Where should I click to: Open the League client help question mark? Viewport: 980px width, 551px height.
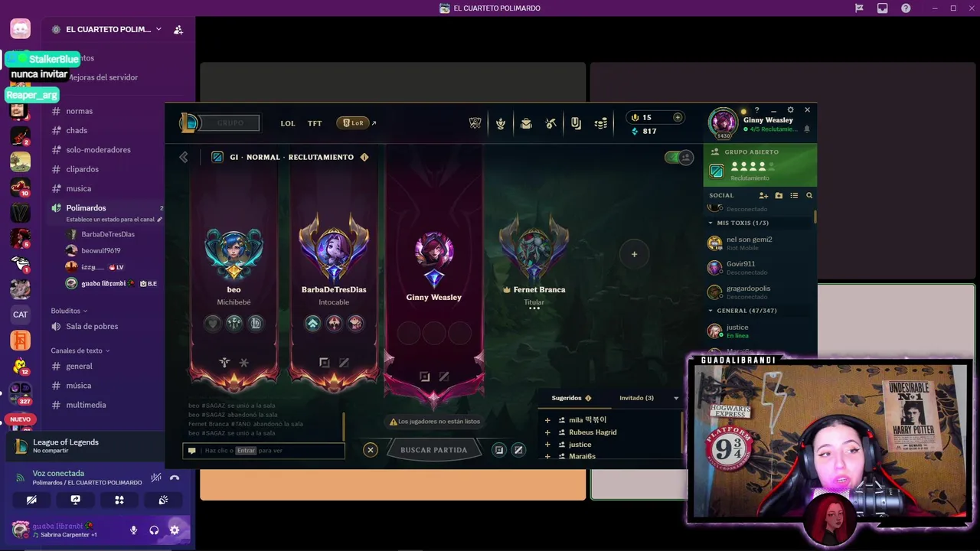click(x=757, y=109)
